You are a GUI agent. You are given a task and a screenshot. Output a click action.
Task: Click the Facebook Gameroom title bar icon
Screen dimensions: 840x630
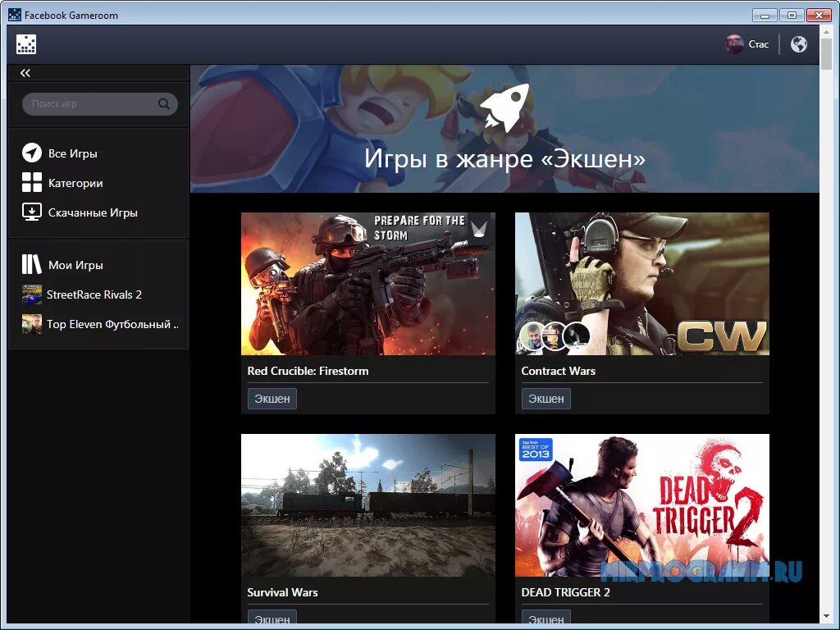click(15, 15)
